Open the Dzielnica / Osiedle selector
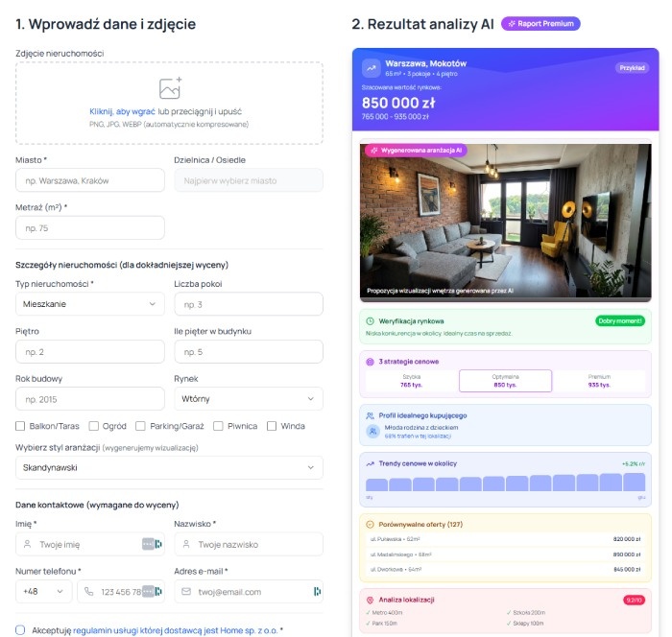 (249, 180)
